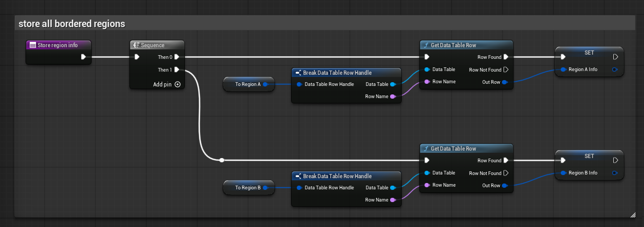Click the comment box resize grip corner
The image size is (644, 227).
(632, 214)
